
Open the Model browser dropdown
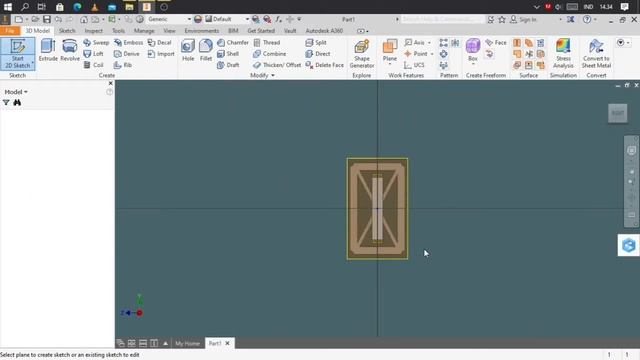click(x=16, y=92)
